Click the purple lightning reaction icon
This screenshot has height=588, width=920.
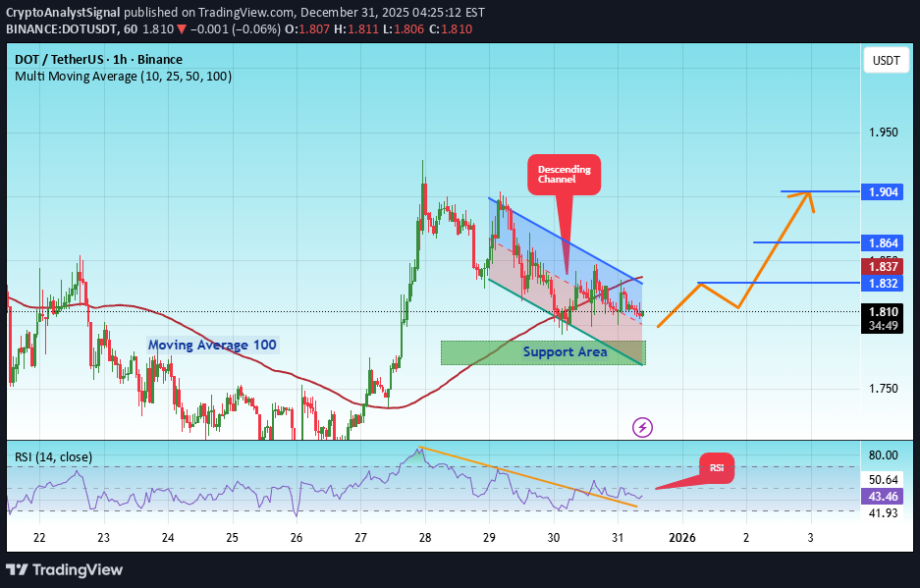[642, 427]
